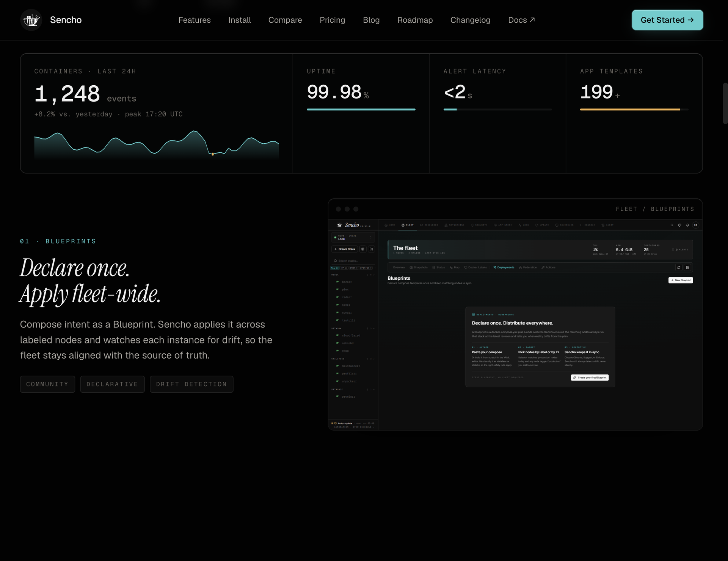Viewport: 728px width, 561px height.
Task: Open the Snapshots sub-tab
Action: click(x=419, y=268)
